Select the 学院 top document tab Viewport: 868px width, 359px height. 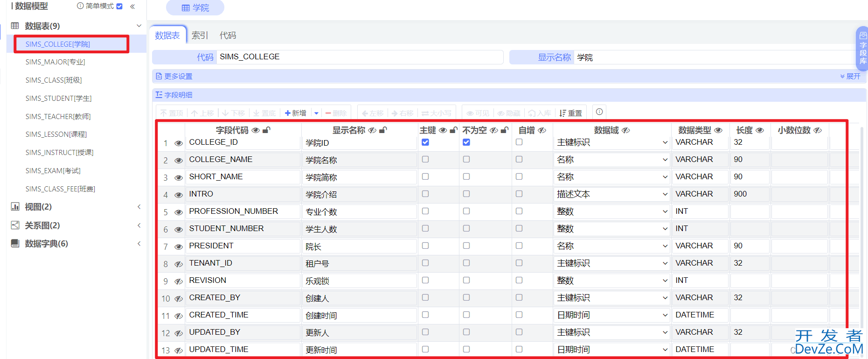(x=195, y=7)
